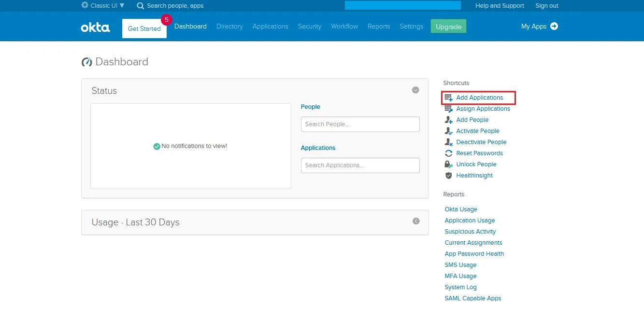Click the Assign Applications shortcut icon
This screenshot has width=644, height=310.
tap(448, 109)
